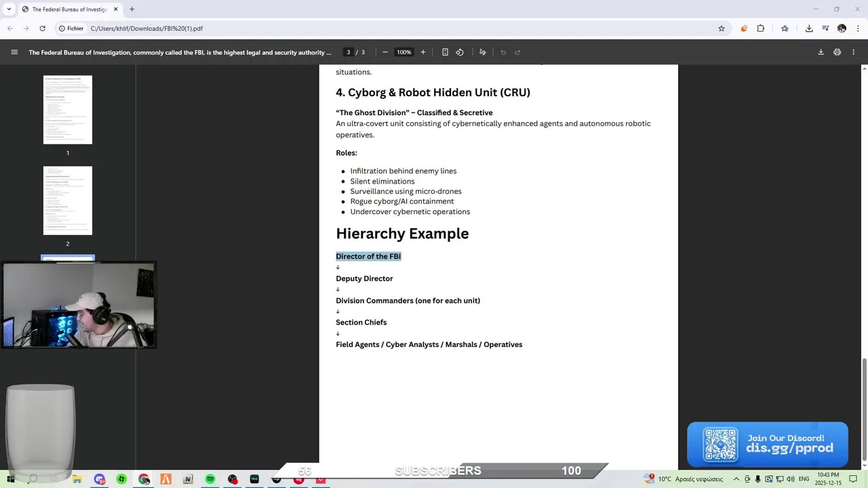Click Undercover cybernetic operations bullet
This screenshot has width=868, height=488.
pos(410,211)
